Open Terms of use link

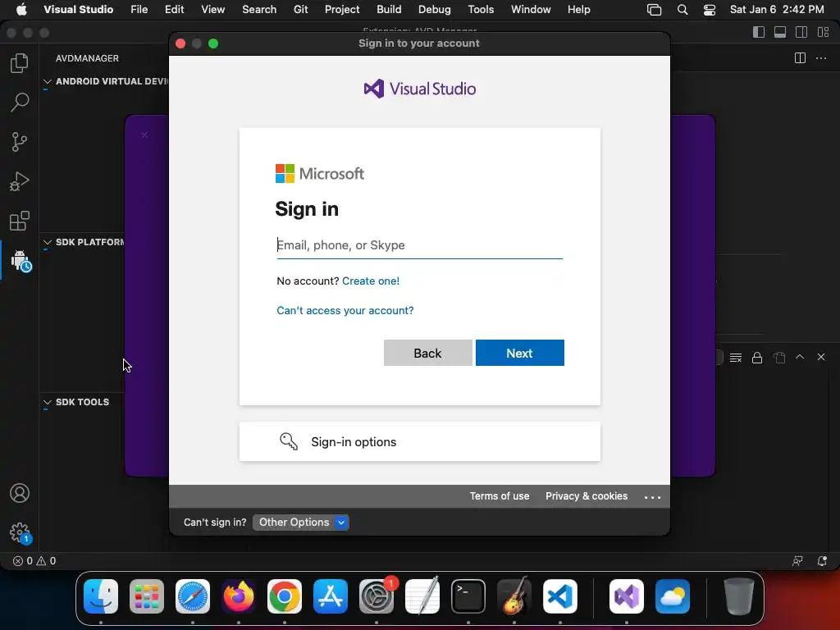coord(500,496)
